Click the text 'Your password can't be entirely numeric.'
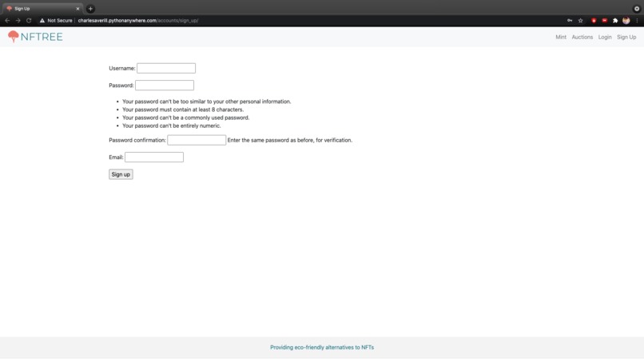 pyautogui.click(x=171, y=126)
